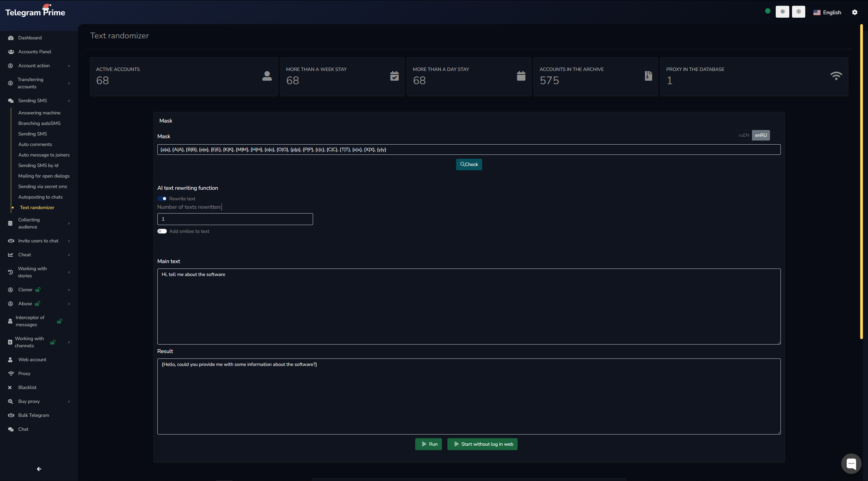
Task: Switch mask mode to ruEN
Action: click(744, 135)
